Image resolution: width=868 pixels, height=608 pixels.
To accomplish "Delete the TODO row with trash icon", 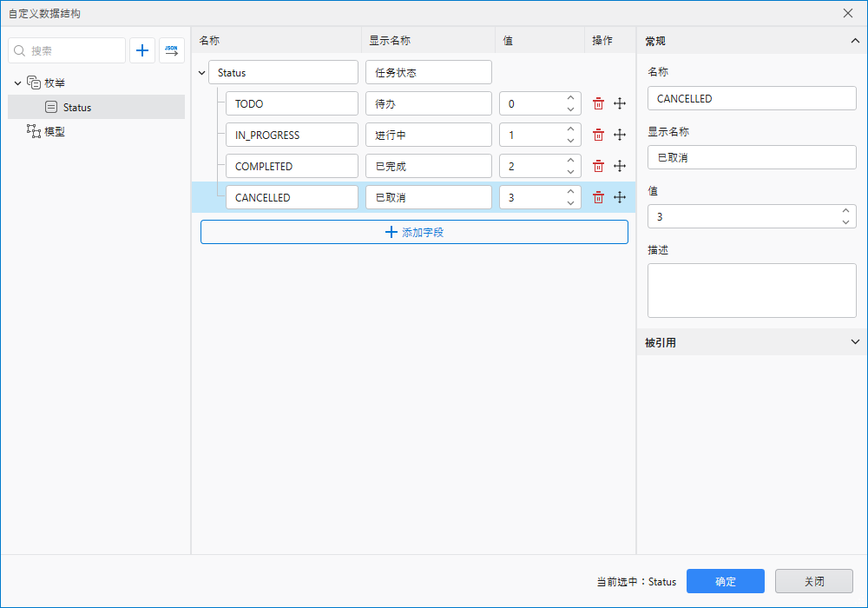I will [x=598, y=103].
